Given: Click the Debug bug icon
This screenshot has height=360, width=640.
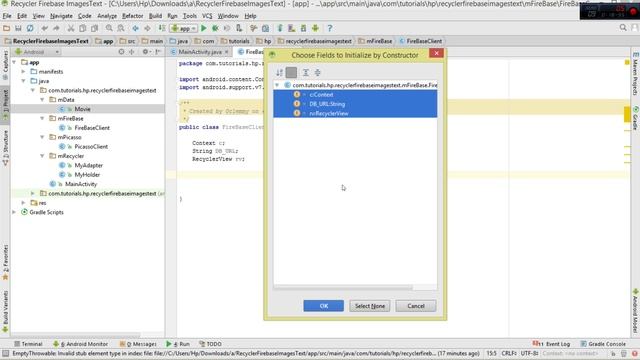Looking at the screenshot, I should 215,28.
